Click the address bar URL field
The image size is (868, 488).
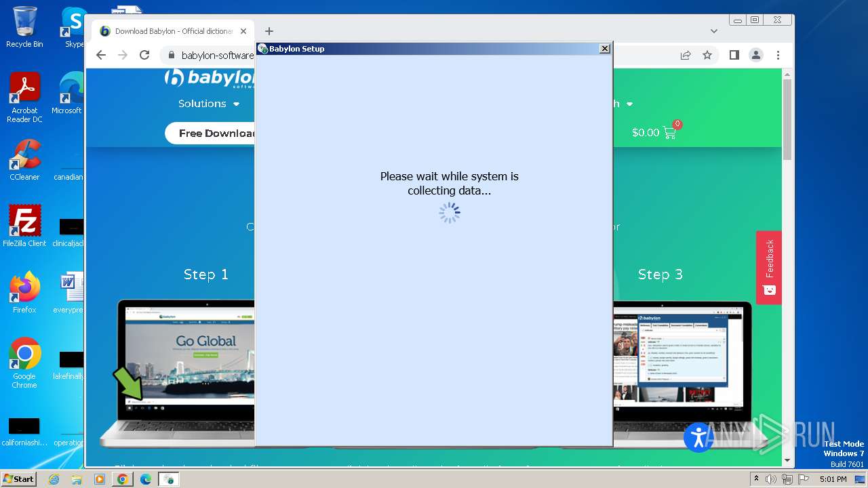[x=420, y=55]
